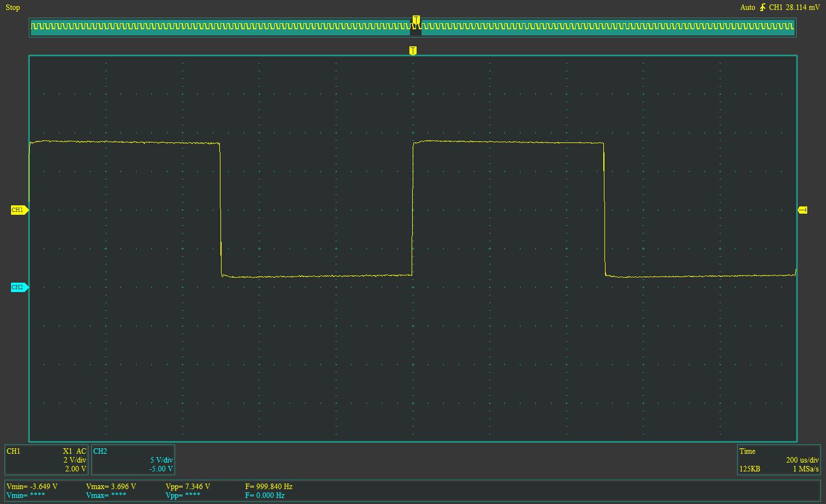The width and height of the screenshot is (826, 504).
Task: Click the Vmax= 3.696 V measurement
Action: tap(111, 486)
